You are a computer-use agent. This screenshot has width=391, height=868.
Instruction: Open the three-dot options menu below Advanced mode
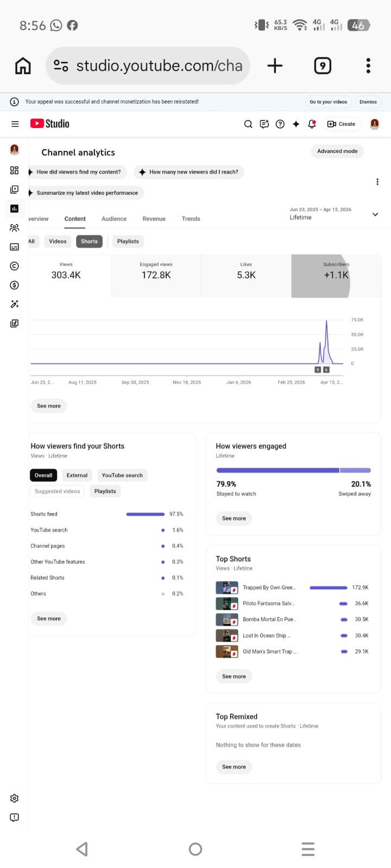point(377,182)
